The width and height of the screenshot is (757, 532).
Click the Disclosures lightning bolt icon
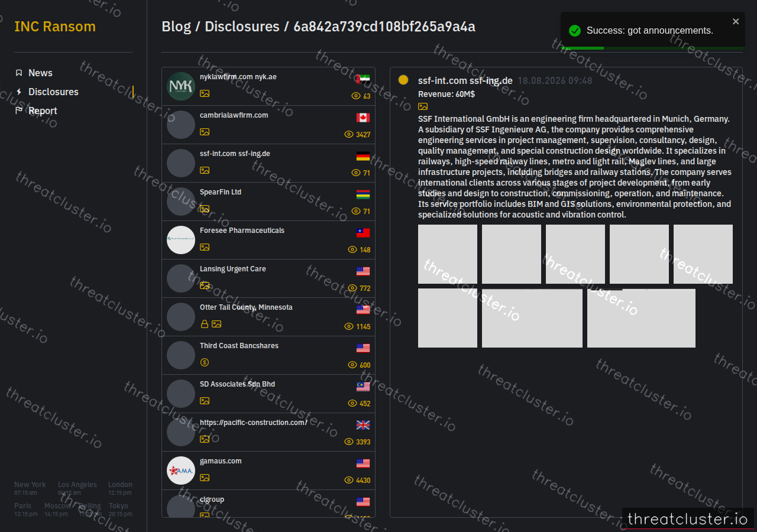[x=19, y=92]
